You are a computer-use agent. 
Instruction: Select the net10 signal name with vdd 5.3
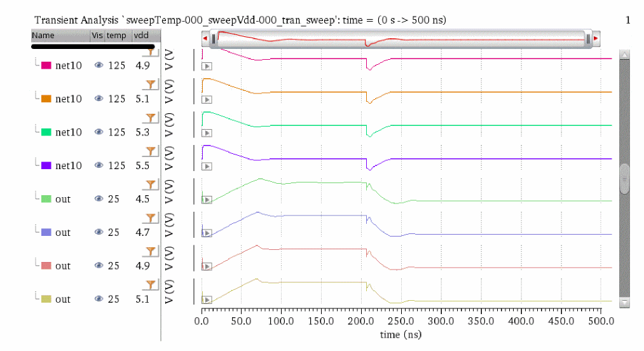(x=69, y=132)
